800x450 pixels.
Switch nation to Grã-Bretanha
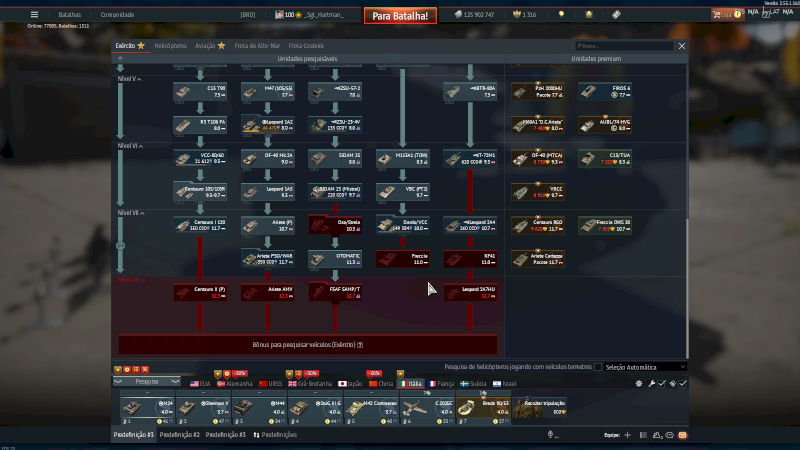pos(310,384)
